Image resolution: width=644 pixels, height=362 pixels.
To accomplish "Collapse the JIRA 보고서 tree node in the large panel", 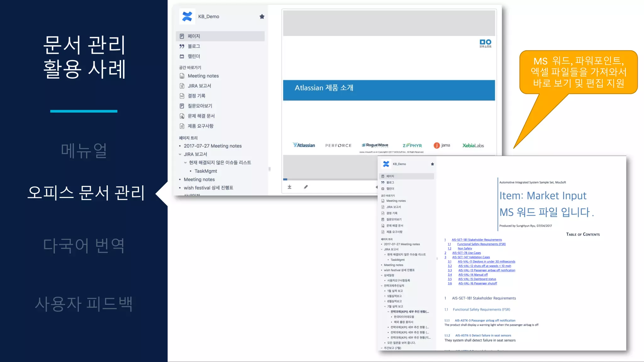I will click(180, 154).
